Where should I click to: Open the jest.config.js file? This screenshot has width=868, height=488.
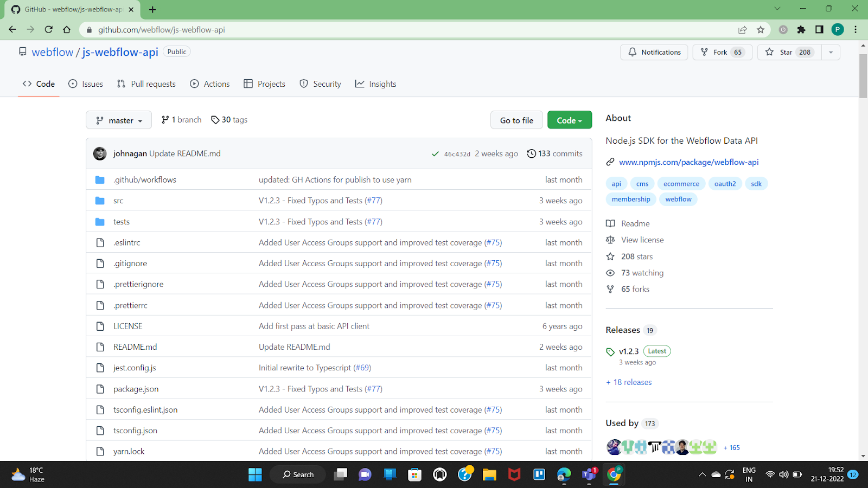(135, 368)
